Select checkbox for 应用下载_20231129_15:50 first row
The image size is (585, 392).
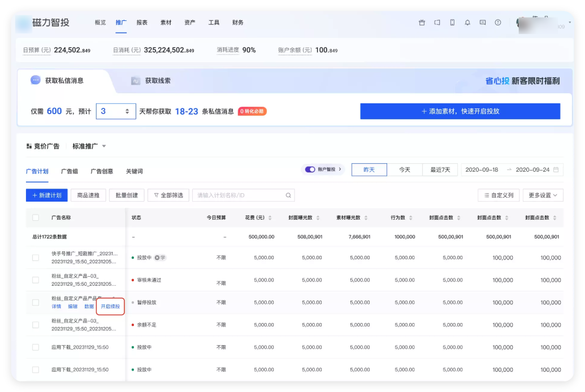(x=36, y=347)
